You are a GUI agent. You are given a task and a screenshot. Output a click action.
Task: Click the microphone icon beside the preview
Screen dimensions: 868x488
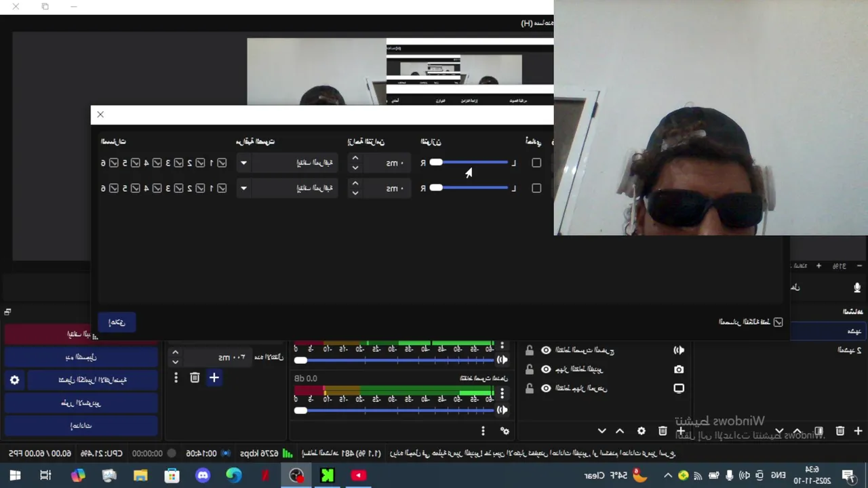[x=857, y=287]
